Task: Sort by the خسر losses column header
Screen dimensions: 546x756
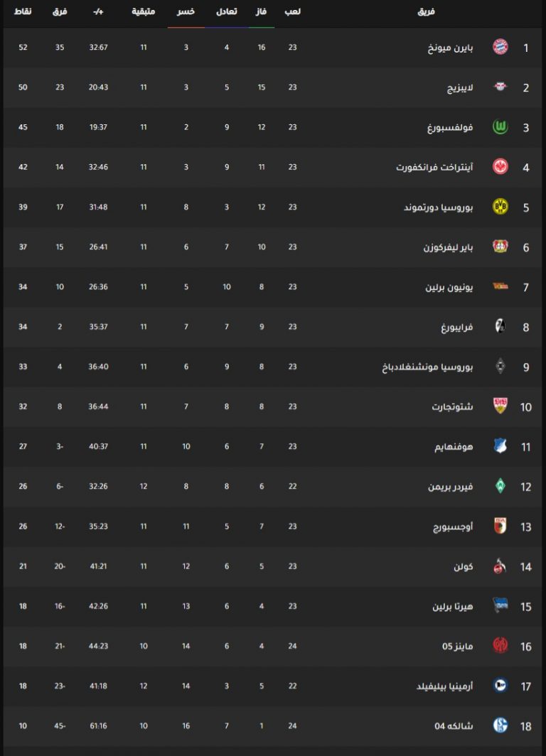Action: 186,11
